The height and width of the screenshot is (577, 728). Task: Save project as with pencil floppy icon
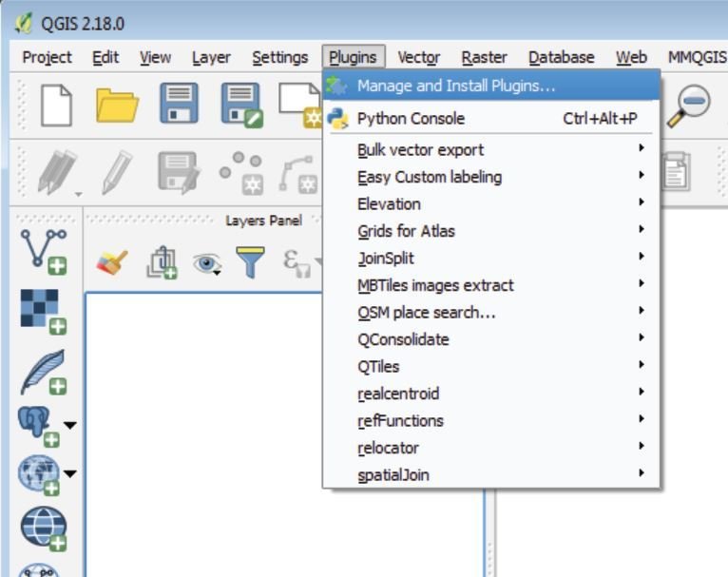241,105
